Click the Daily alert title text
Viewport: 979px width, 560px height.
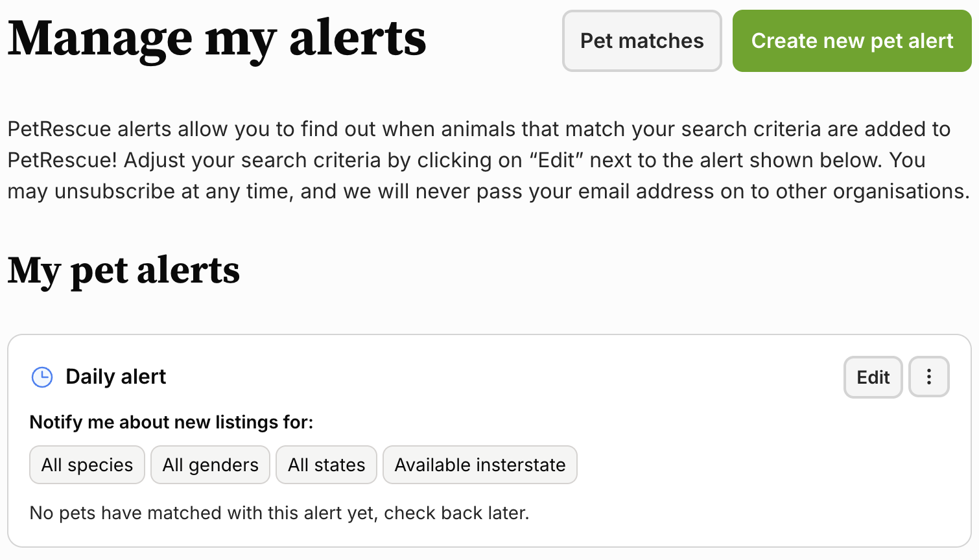tap(116, 377)
